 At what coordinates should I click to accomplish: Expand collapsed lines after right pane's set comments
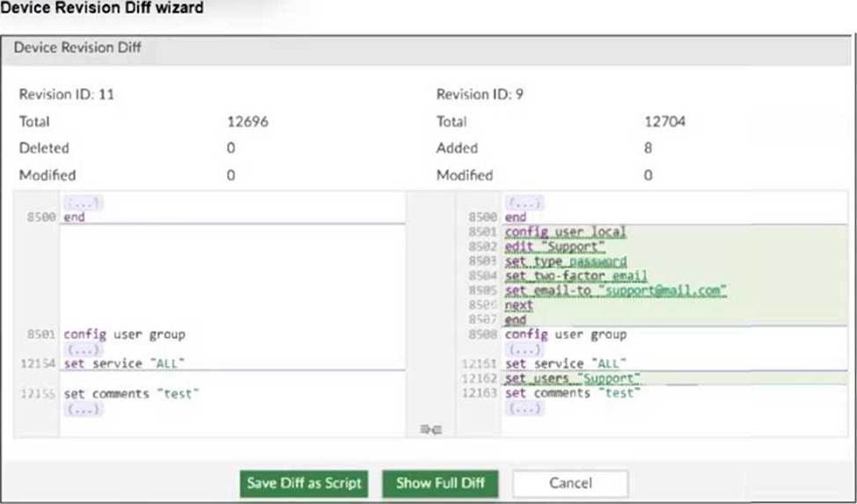tap(524, 409)
